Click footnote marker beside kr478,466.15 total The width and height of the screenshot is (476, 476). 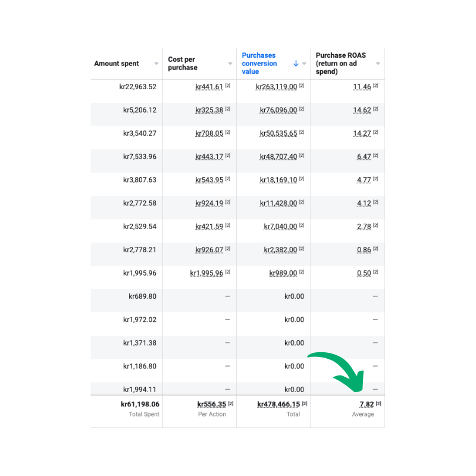click(304, 403)
